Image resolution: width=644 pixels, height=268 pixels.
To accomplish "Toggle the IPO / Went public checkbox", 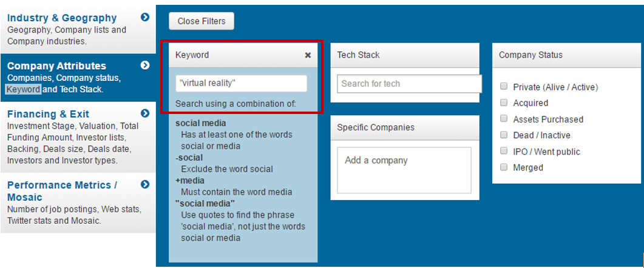I will click(504, 151).
